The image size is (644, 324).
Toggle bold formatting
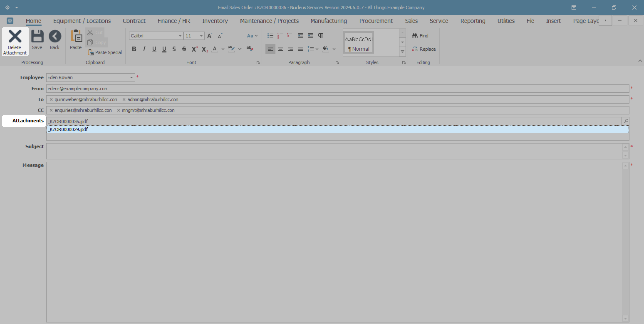coord(134,49)
